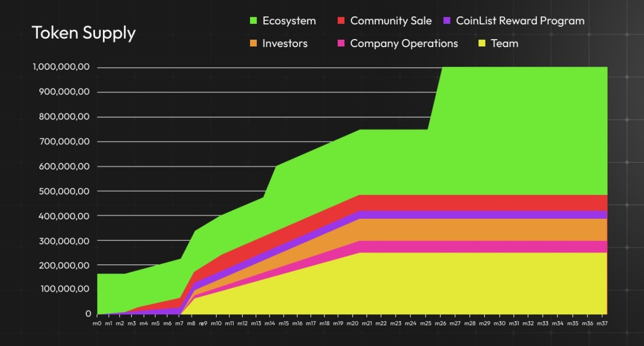
Task: Select the Investors legend label text
Action: pos(284,44)
